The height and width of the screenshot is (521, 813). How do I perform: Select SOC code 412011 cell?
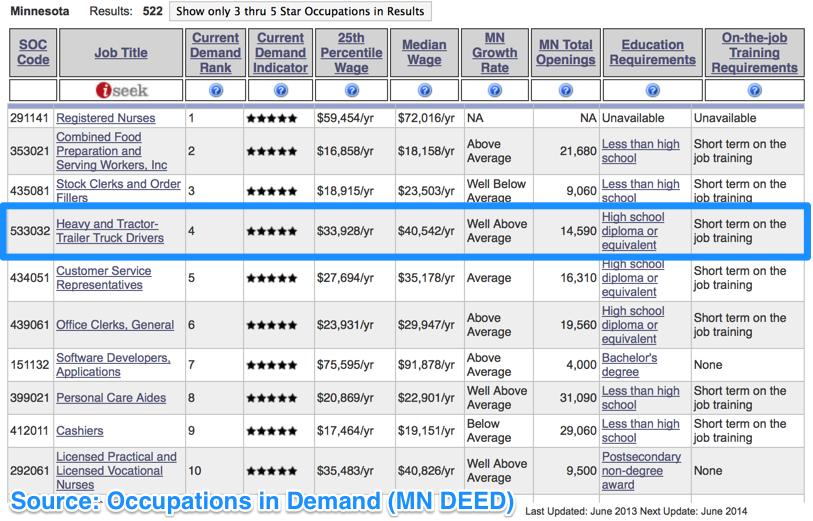29,431
